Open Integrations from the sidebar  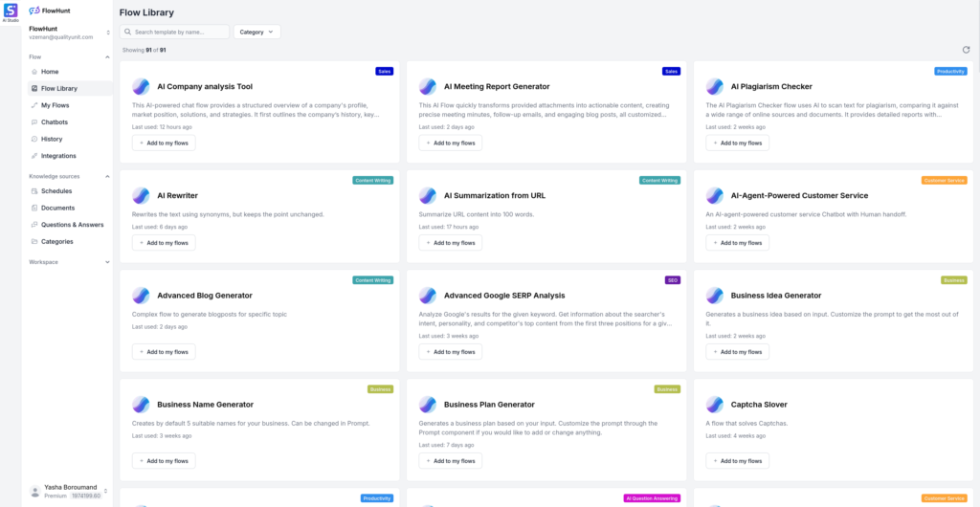tap(58, 155)
